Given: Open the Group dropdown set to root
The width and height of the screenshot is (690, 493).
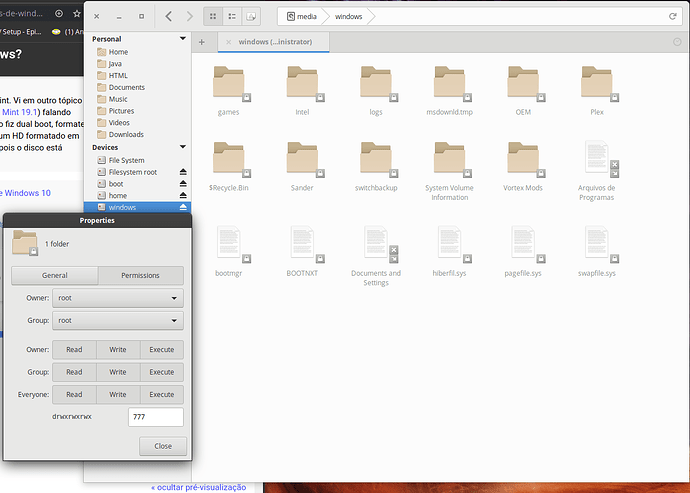Looking at the screenshot, I should 118,320.
